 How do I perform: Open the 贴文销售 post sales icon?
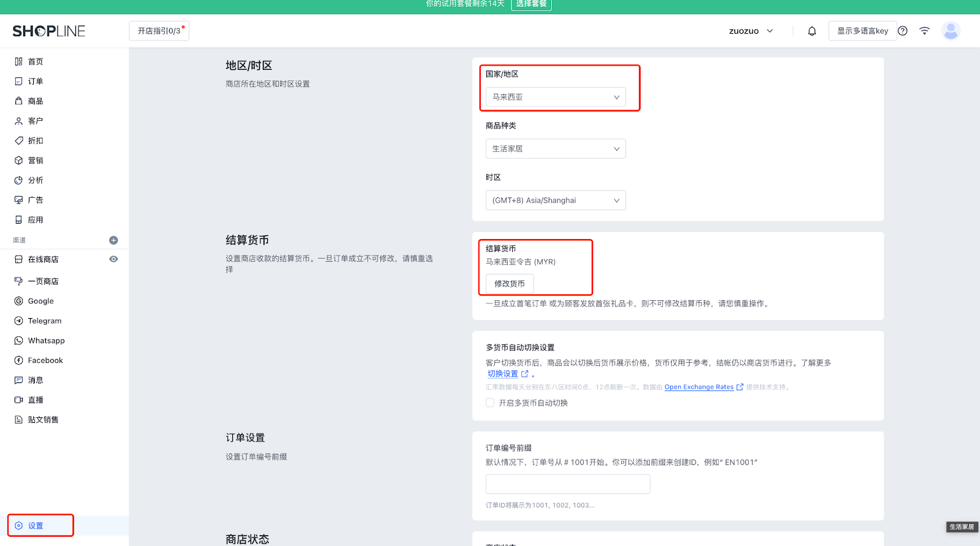(x=19, y=420)
